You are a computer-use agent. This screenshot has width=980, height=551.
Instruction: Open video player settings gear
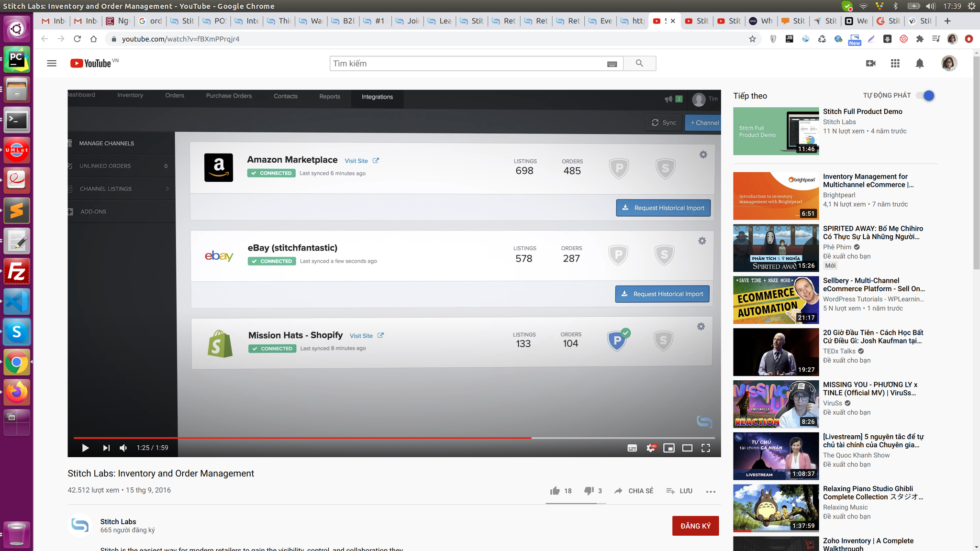pyautogui.click(x=651, y=448)
